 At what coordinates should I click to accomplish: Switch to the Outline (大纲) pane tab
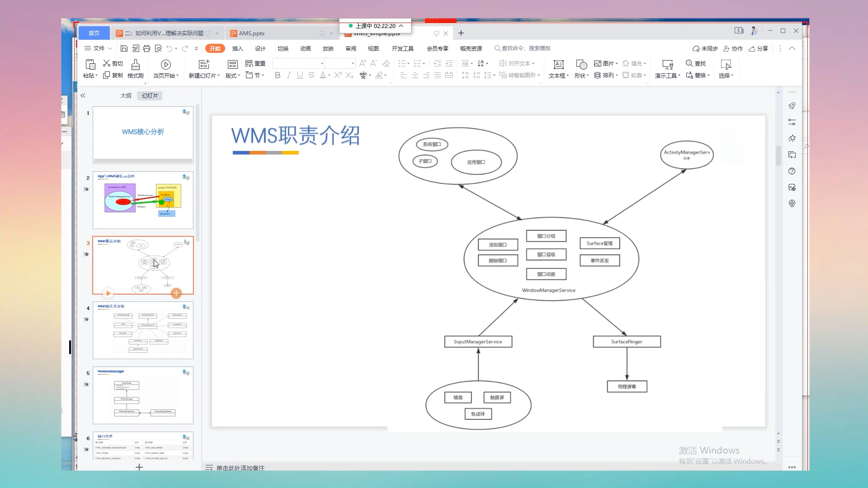[126, 96]
